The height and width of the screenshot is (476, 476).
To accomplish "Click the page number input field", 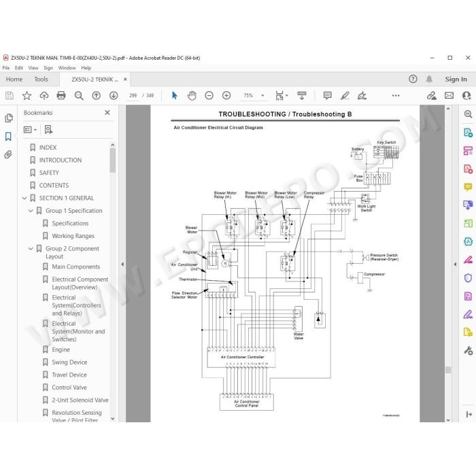I will 133,96.
